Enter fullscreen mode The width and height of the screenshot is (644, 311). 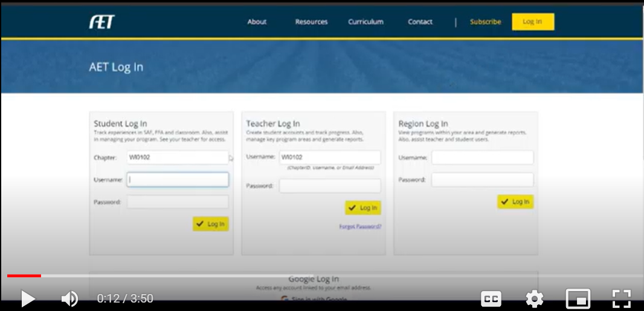click(621, 298)
